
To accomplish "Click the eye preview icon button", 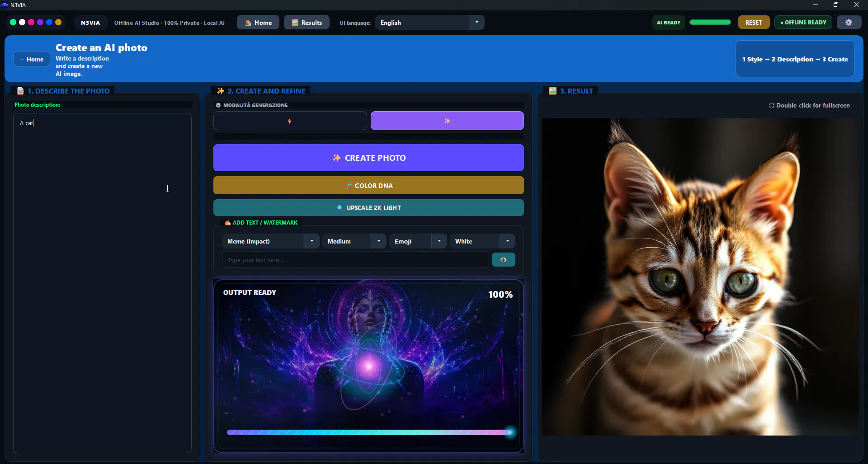I will pos(503,260).
